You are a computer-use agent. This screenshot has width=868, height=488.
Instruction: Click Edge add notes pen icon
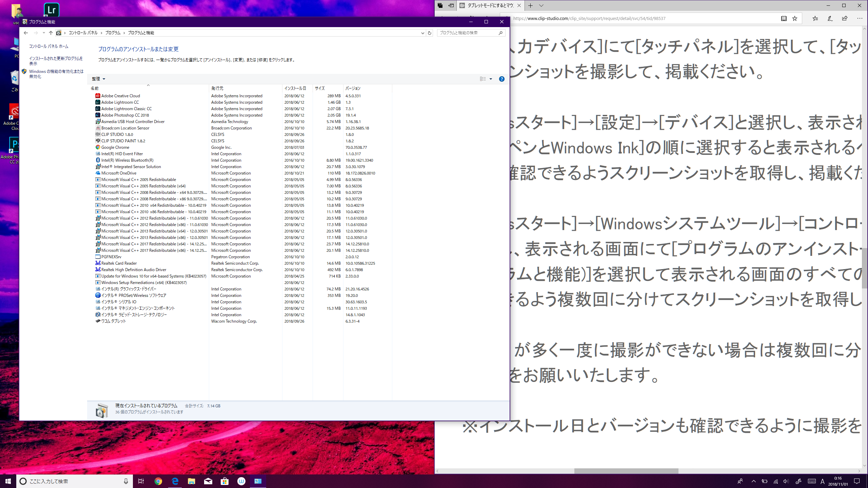[x=830, y=19]
